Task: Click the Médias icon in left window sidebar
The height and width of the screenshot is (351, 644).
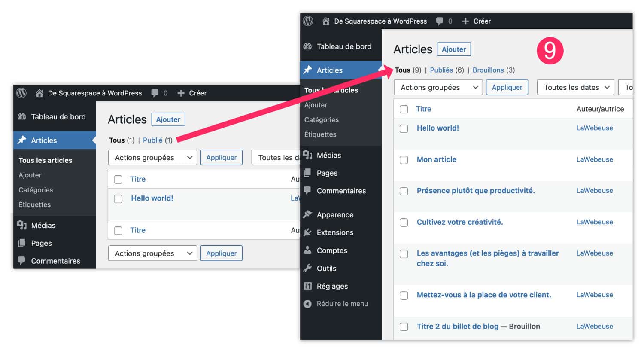Action: [22, 225]
